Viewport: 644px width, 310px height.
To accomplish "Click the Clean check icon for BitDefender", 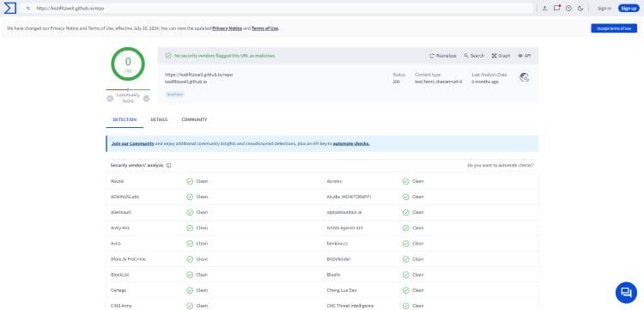I will tap(406, 259).
